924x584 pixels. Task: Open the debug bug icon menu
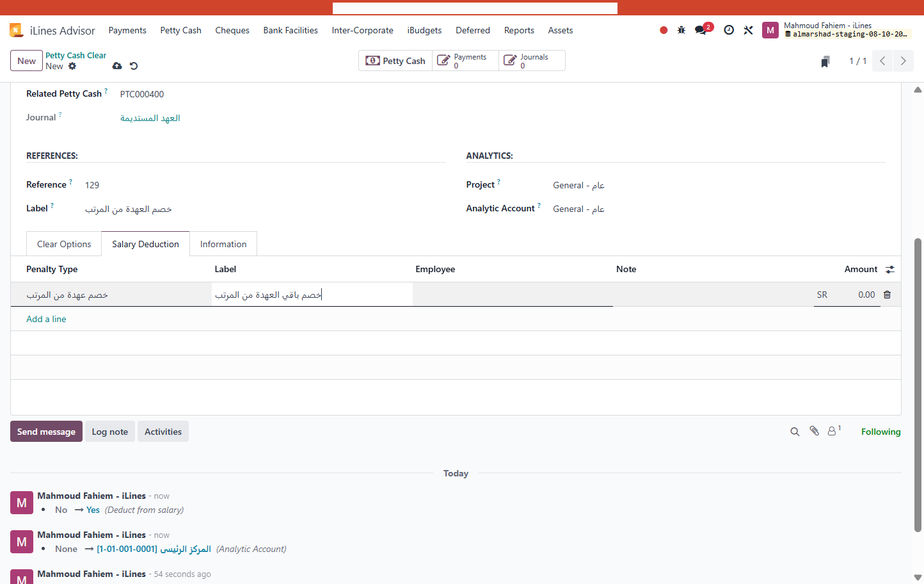coord(681,30)
